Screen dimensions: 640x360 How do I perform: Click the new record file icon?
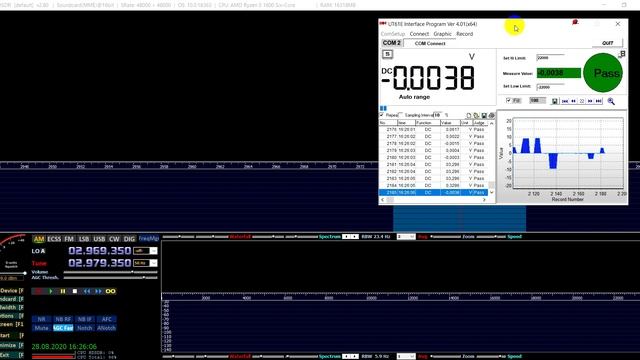469,116
